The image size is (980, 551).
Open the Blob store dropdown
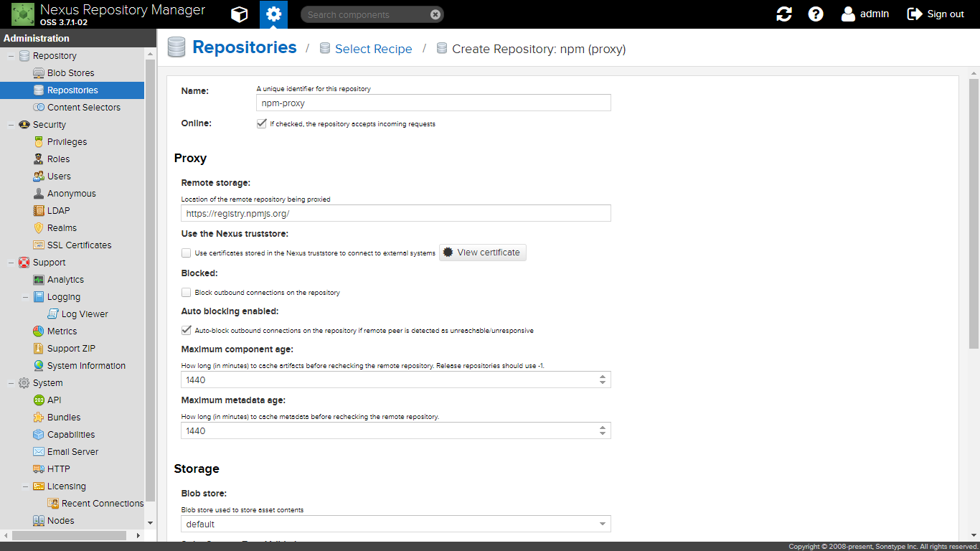click(603, 524)
